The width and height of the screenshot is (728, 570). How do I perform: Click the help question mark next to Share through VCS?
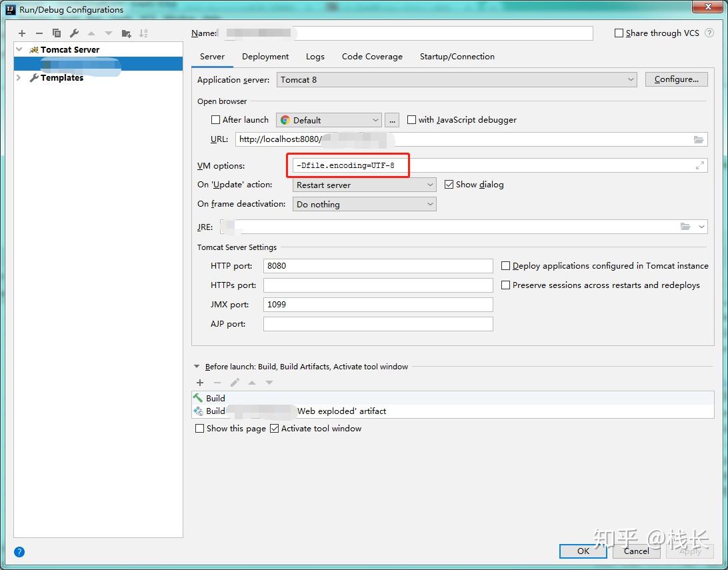pos(709,33)
